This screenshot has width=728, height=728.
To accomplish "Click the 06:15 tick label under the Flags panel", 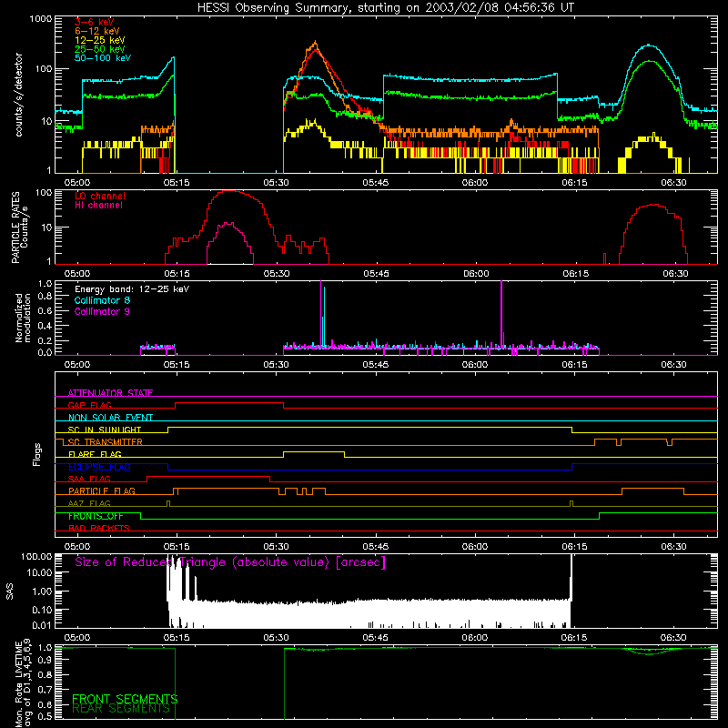I will (574, 547).
